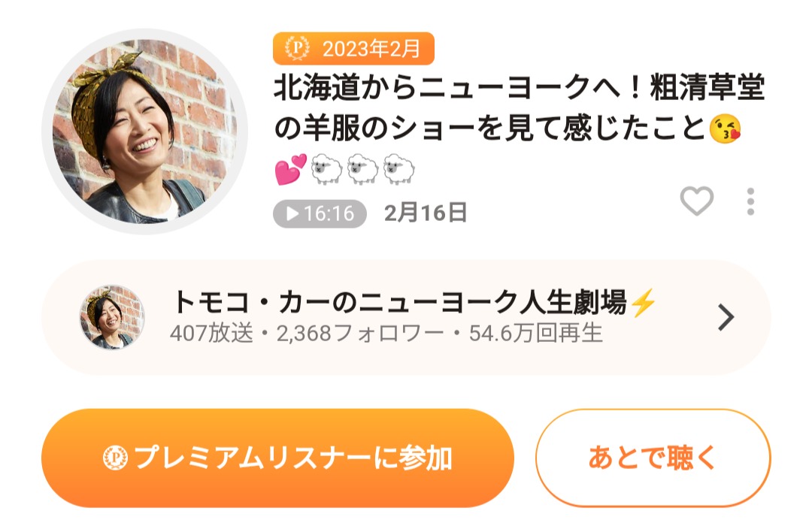Open the channel トモコ・カーのニューヨーク人生劇場
The image size is (812, 529).
tap(399, 302)
